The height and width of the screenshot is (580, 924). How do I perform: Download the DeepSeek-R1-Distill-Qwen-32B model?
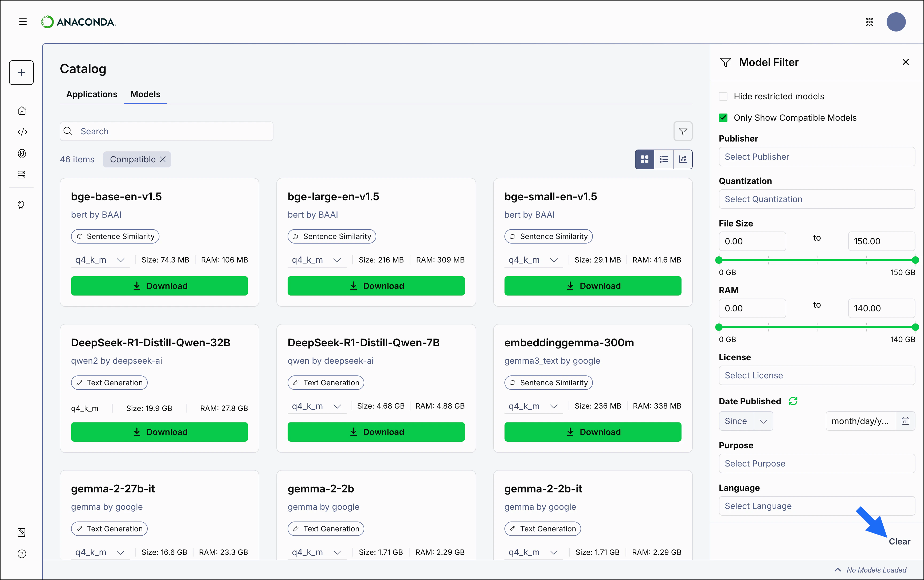tap(159, 432)
